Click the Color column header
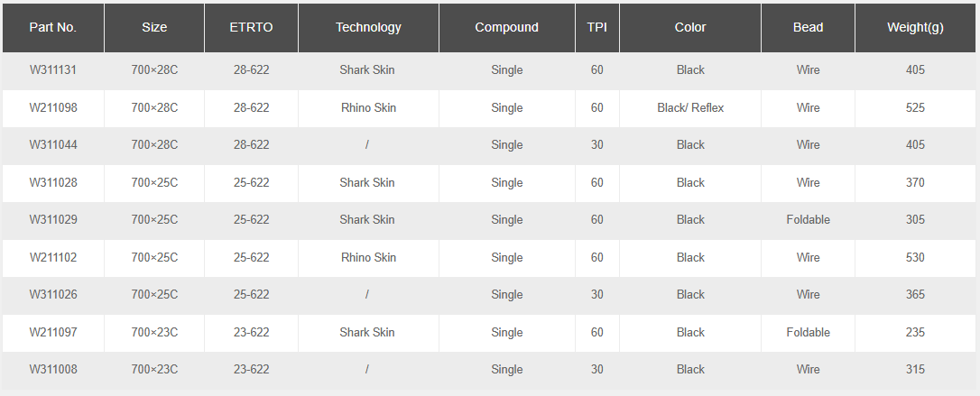Screen dimensions: 980x396 (690, 27)
